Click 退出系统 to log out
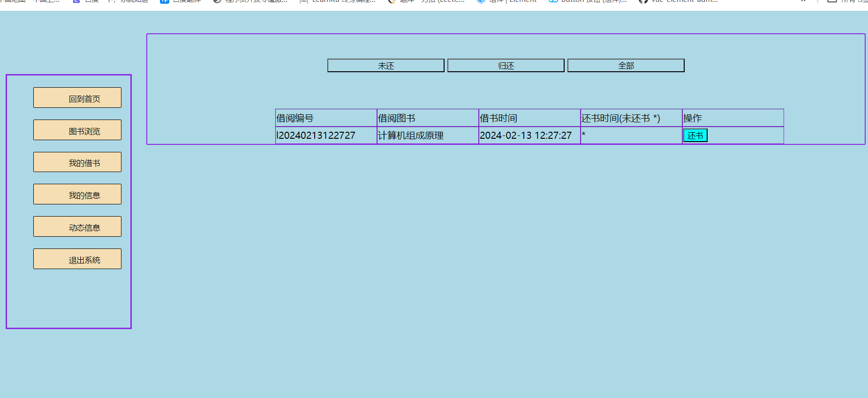Screen dimensions: 868x398 77,259
